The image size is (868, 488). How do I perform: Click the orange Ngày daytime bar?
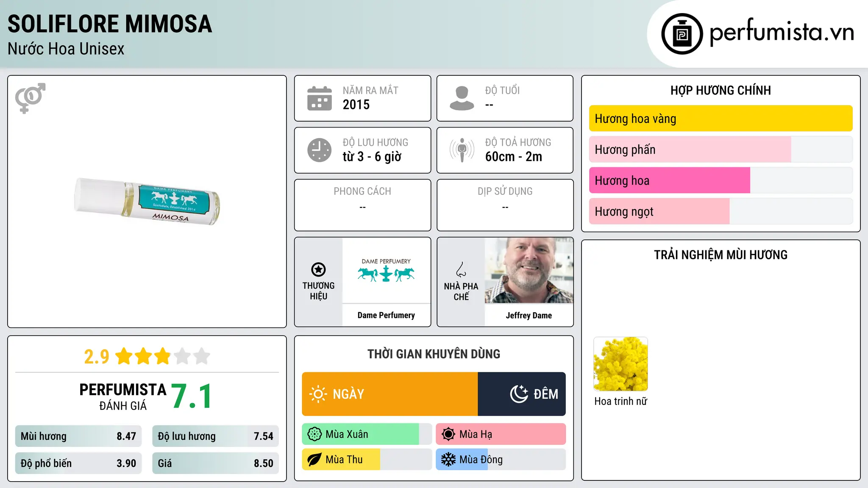click(x=390, y=394)
